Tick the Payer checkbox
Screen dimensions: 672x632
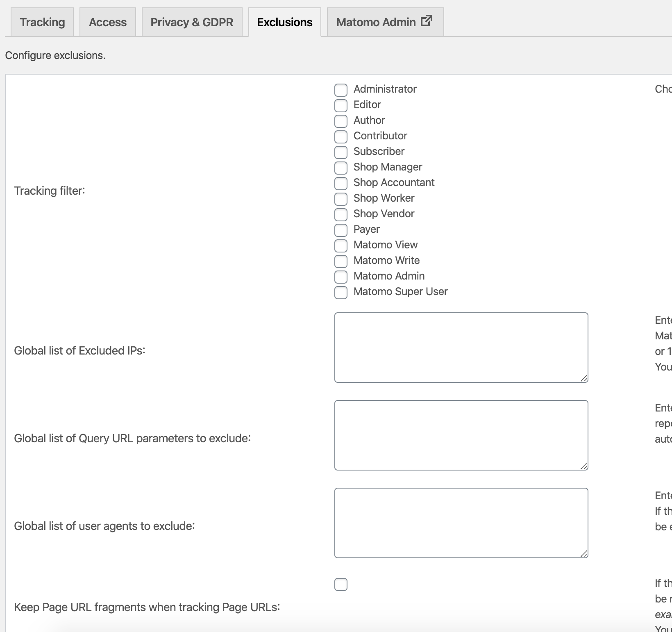coord(341,230)
